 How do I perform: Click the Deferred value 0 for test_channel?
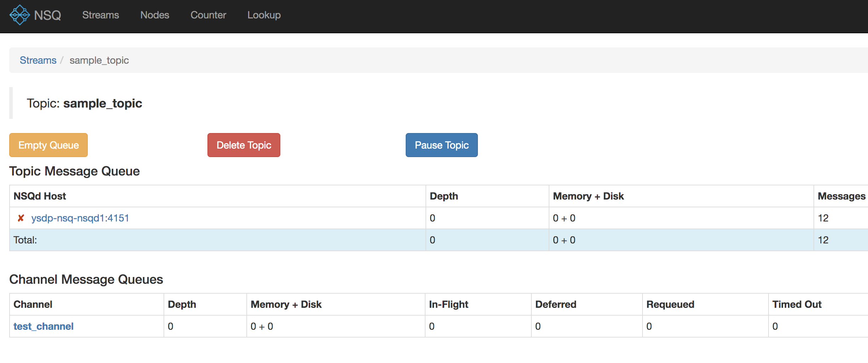click(538, 326)
